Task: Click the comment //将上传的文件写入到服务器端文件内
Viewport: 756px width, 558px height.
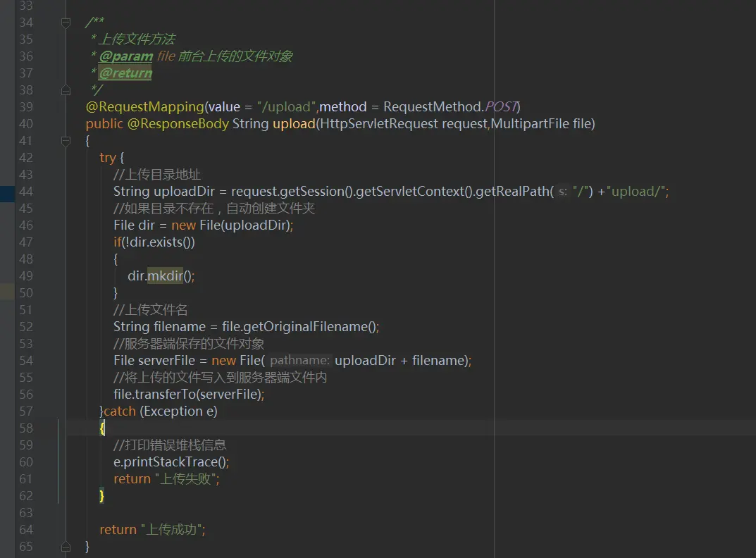Action: [221, 378]
